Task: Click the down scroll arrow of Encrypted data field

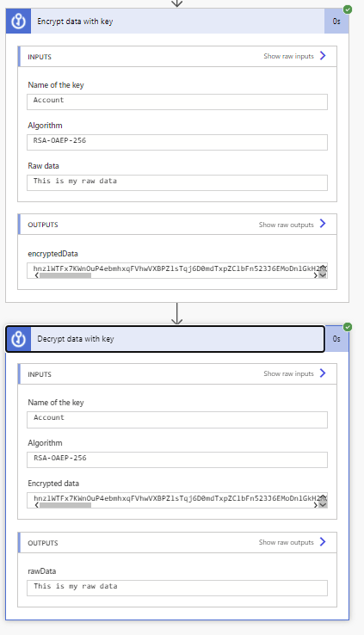Action: click(323, 505)
